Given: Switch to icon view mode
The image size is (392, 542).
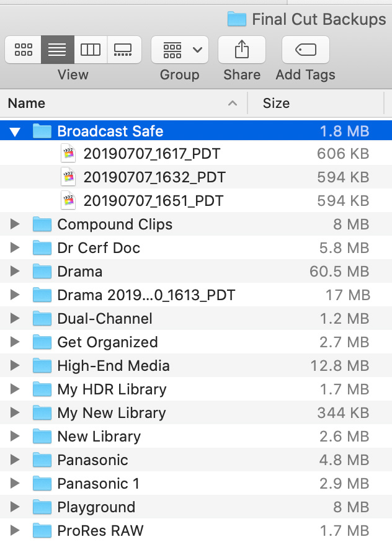Looking at the screenshot, I should pos(23,50).
